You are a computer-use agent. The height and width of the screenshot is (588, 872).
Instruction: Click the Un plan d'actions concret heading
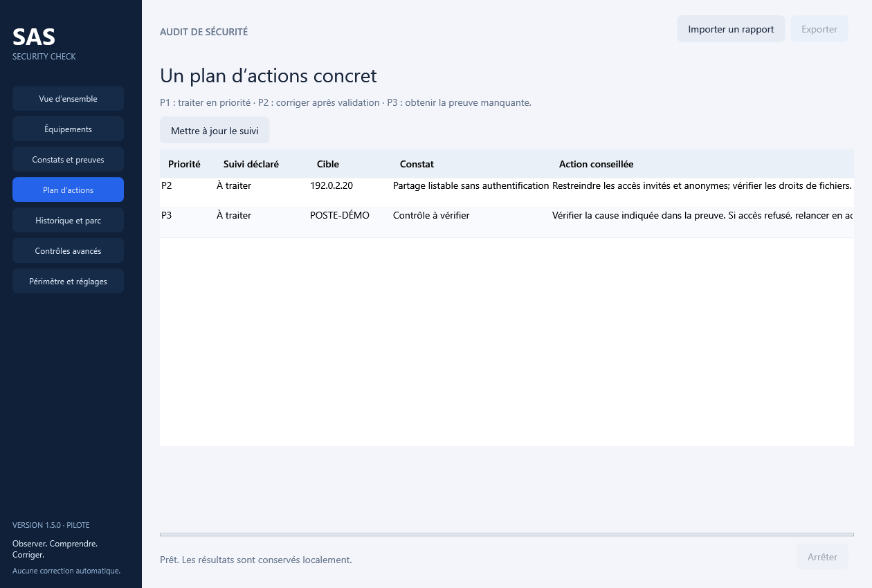click(269, 75)
